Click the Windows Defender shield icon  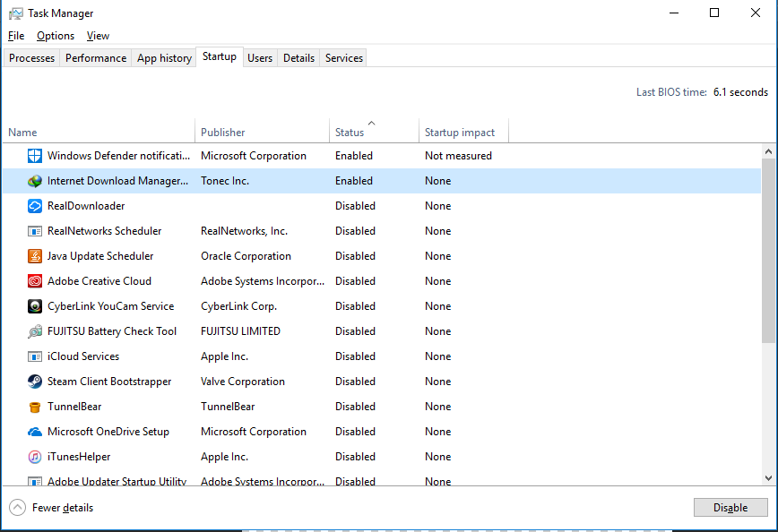pos(35,156)
